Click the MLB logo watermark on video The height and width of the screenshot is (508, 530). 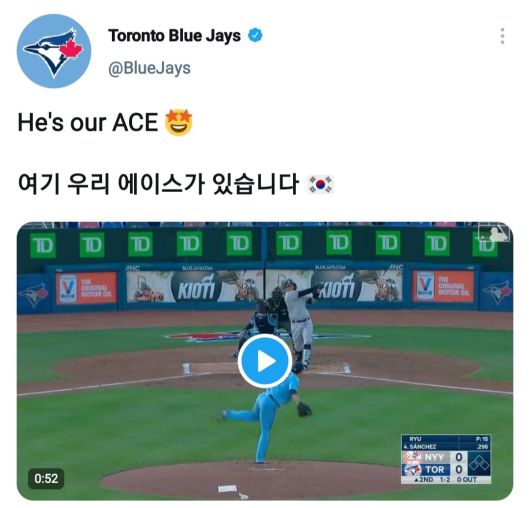[x=494, y=233]
